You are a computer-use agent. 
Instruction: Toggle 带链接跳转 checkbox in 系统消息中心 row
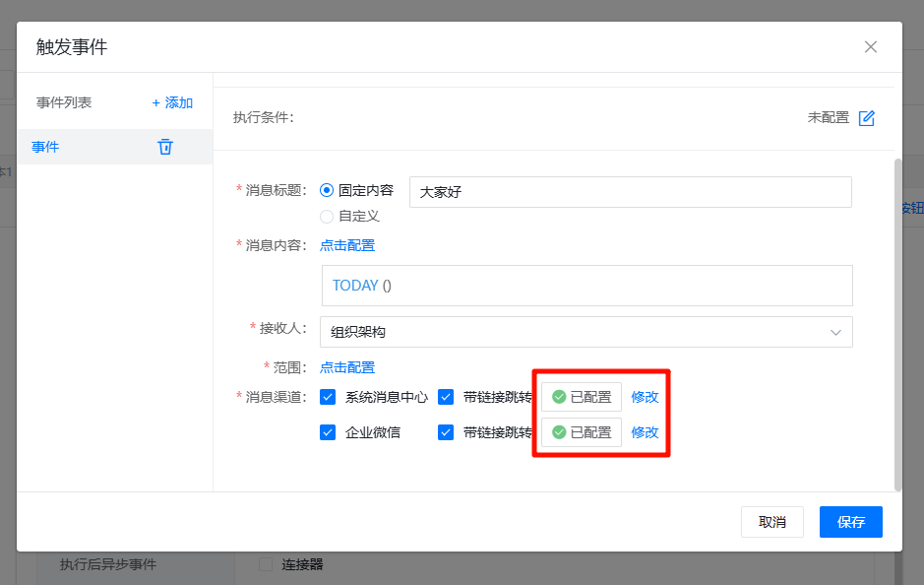[446, 397]
